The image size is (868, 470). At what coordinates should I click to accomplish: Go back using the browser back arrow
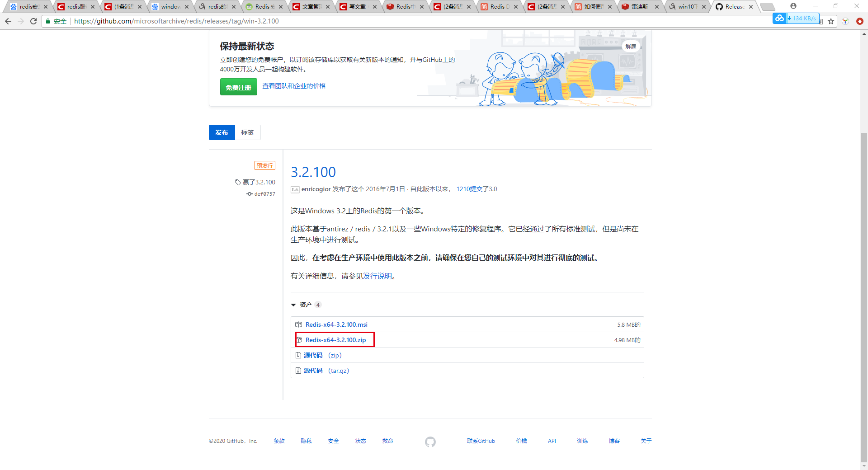[8, 21]
